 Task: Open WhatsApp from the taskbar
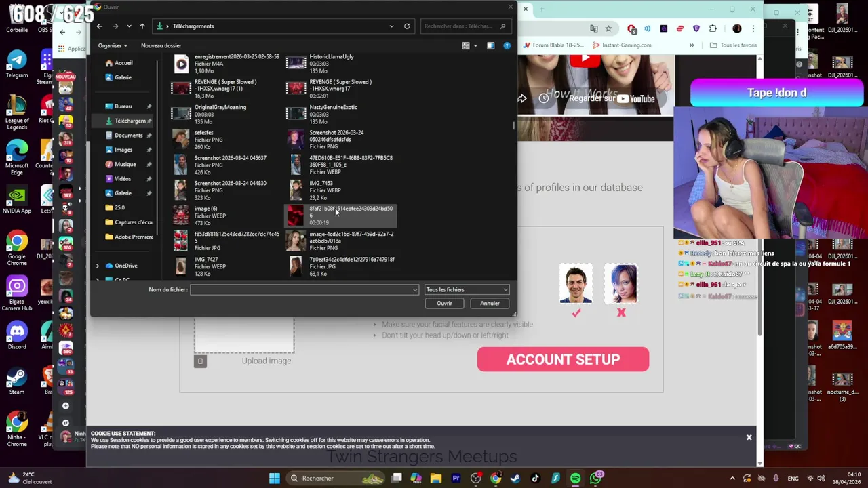(595, 478)
